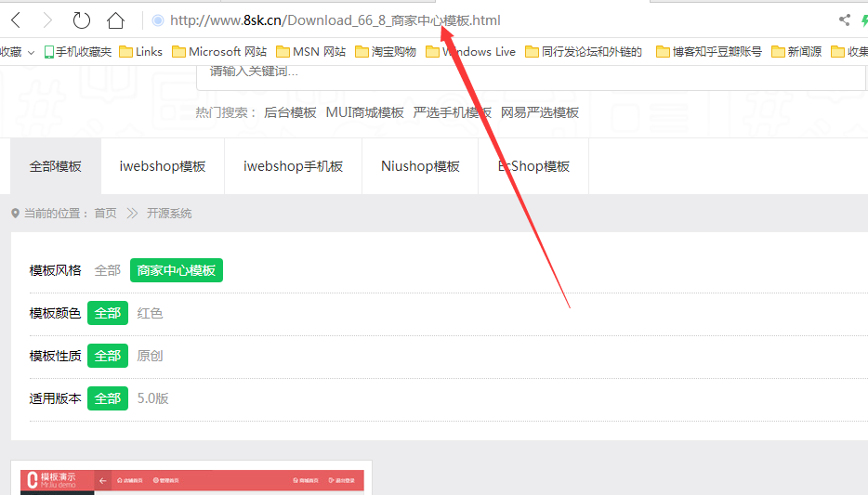Search hot keyword MUI商城模板
The image size is (868, 495).
[365, 112]
